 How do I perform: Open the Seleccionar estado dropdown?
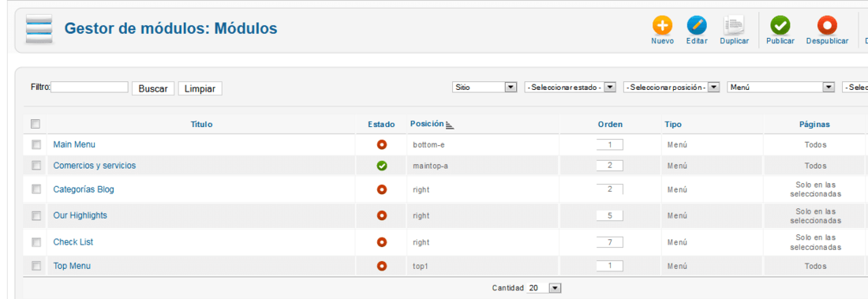point(571,88)
